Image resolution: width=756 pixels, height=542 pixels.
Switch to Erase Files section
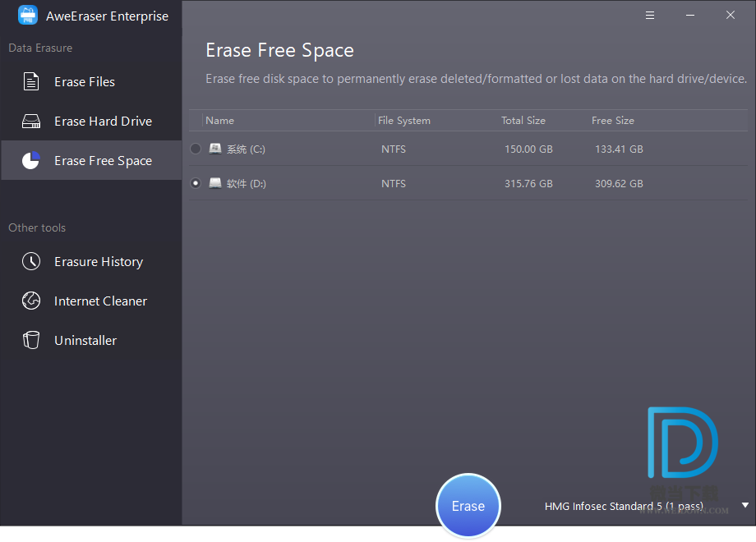(91, 82)
